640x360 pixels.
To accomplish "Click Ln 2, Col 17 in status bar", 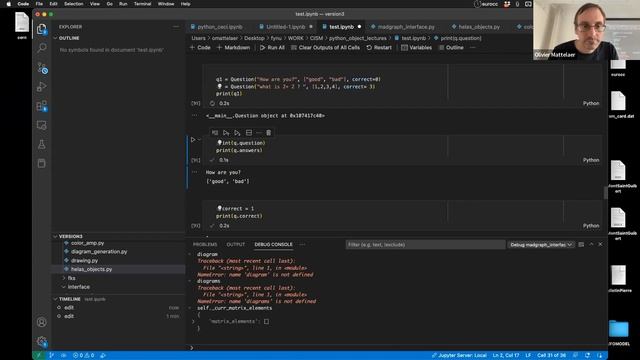I will (506, 356).
